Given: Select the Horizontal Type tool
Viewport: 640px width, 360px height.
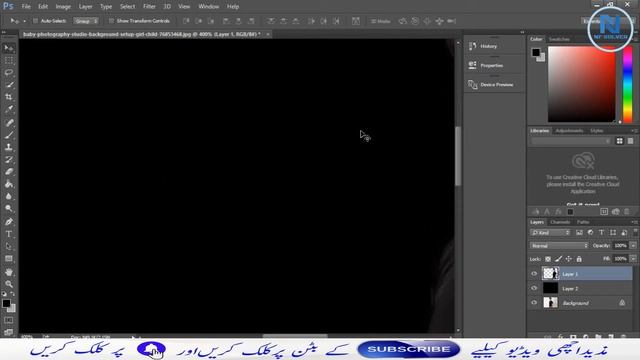Looking at the screenshot, I should pos(9,234).
